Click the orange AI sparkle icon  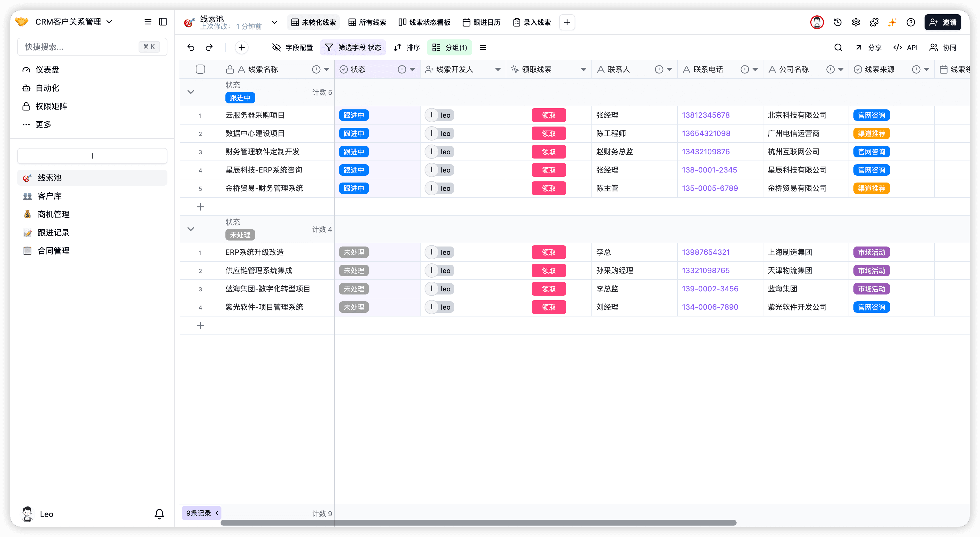(892, 23)
